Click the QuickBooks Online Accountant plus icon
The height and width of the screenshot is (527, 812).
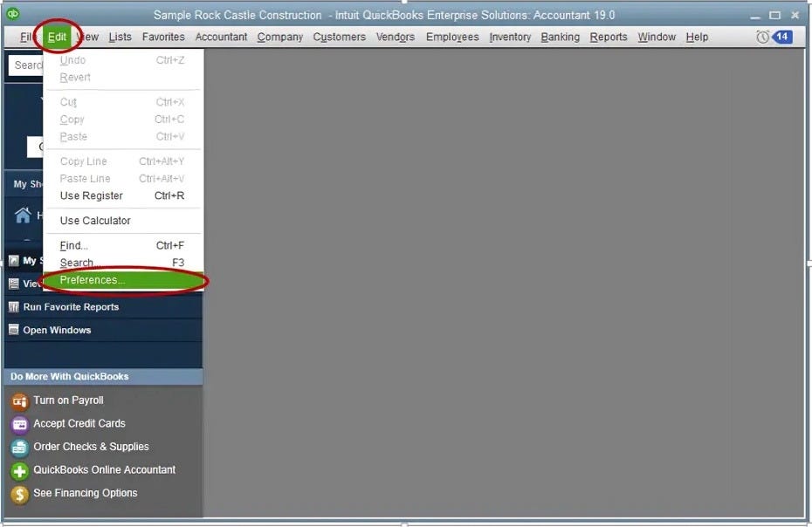point(20,470)
